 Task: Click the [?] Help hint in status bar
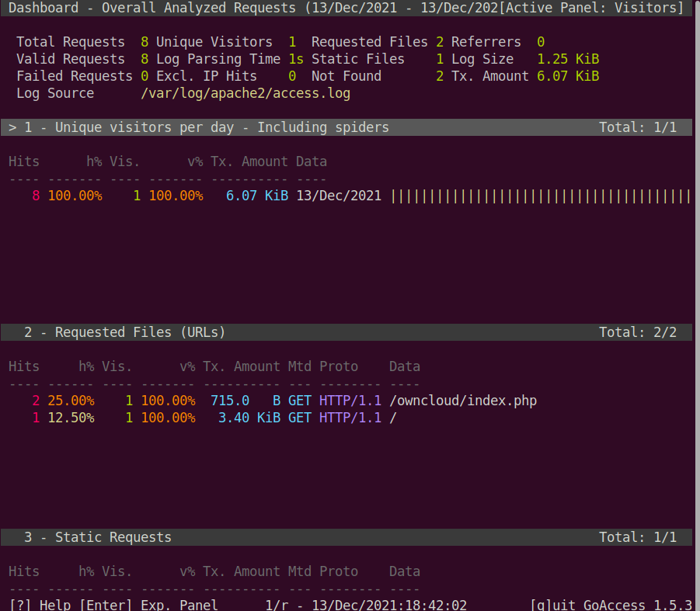[40, 605]
